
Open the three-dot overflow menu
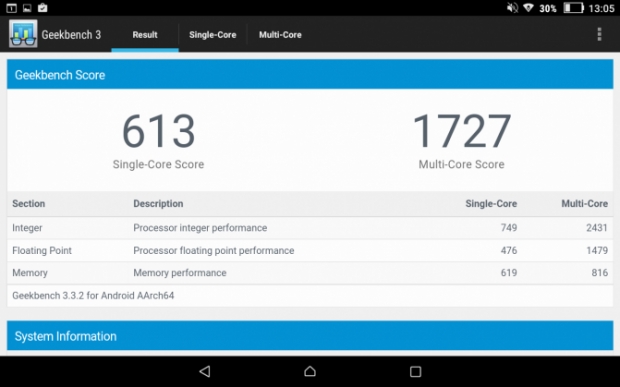point(599,34)
